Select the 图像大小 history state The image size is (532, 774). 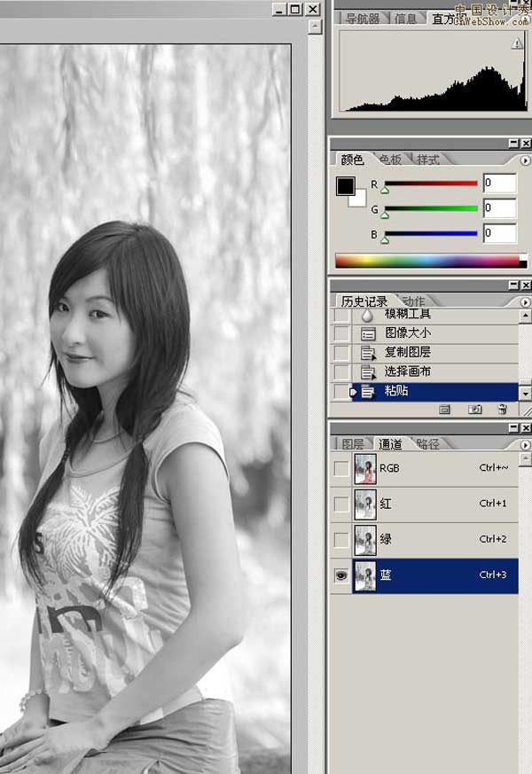408,333
